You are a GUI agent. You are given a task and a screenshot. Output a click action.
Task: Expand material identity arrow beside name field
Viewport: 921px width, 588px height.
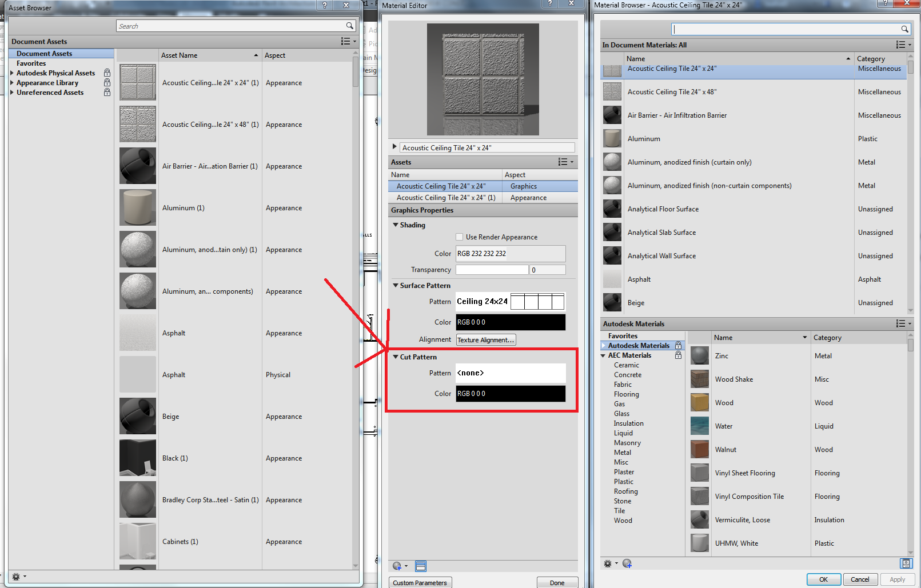tap(394, 147)
